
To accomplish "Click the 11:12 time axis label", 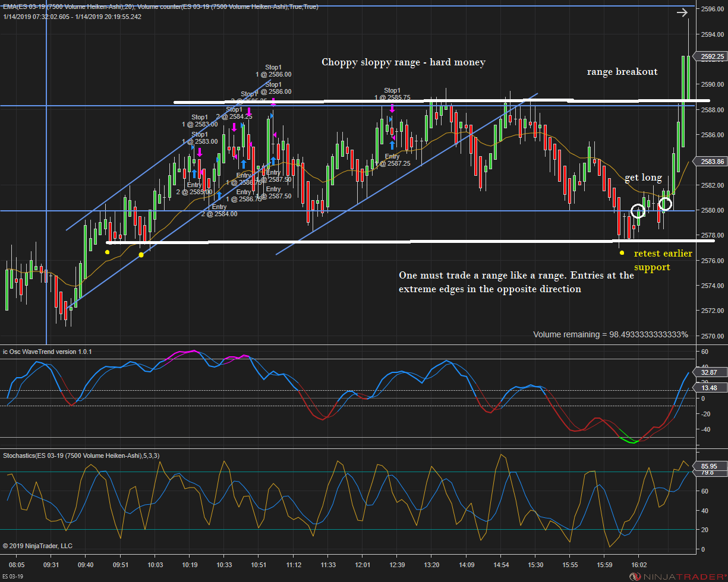I will 294,565.
